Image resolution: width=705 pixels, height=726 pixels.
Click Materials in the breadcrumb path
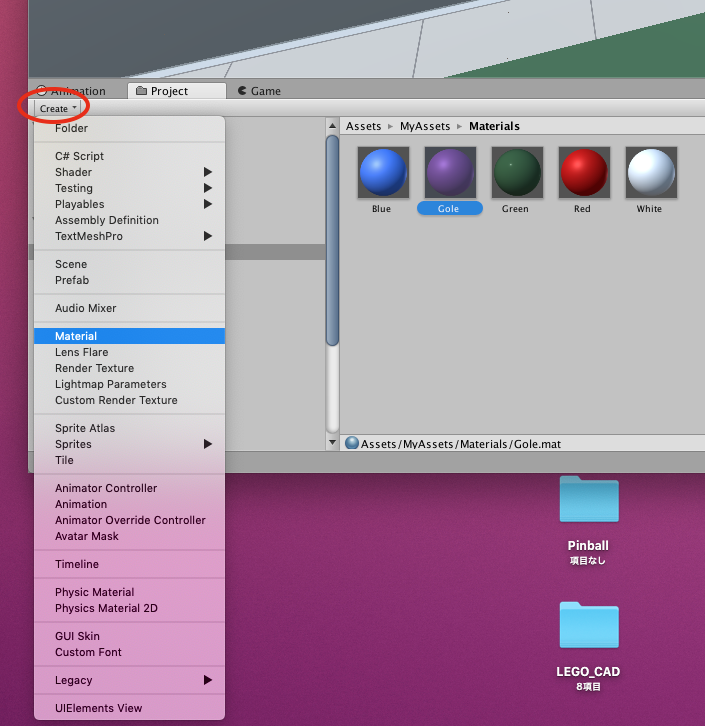pyautogui.click(x=494, y=126)
